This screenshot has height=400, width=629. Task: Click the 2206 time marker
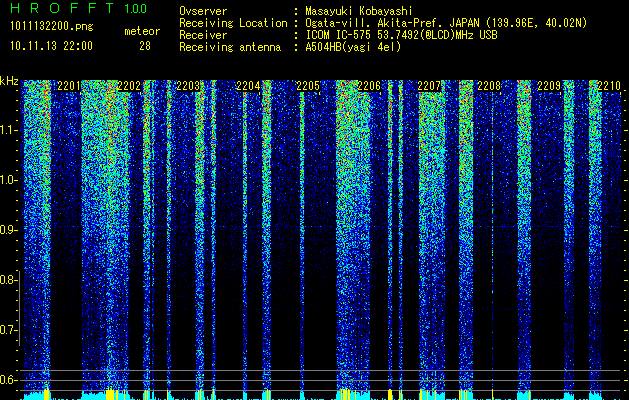click(x=369, y=86)
